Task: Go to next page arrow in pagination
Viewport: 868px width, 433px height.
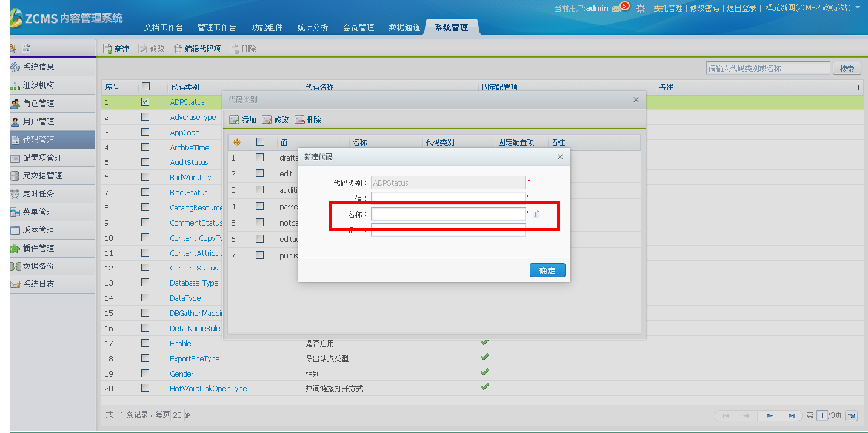Action: (769, 415)
